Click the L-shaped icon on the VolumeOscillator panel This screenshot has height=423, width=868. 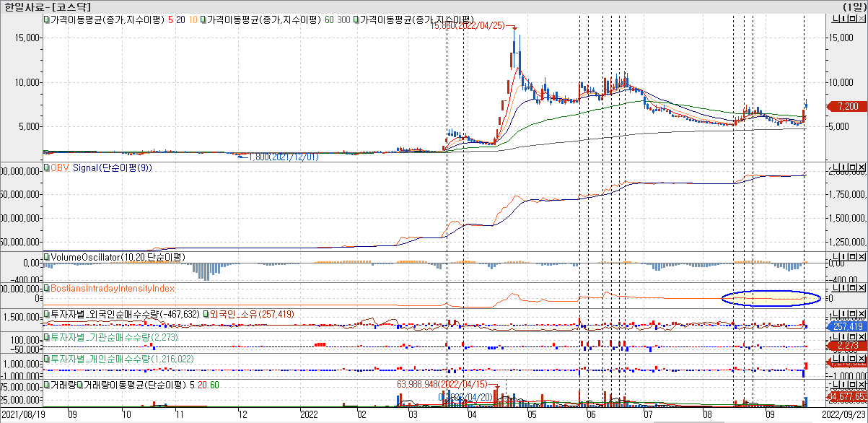(836, 257)
